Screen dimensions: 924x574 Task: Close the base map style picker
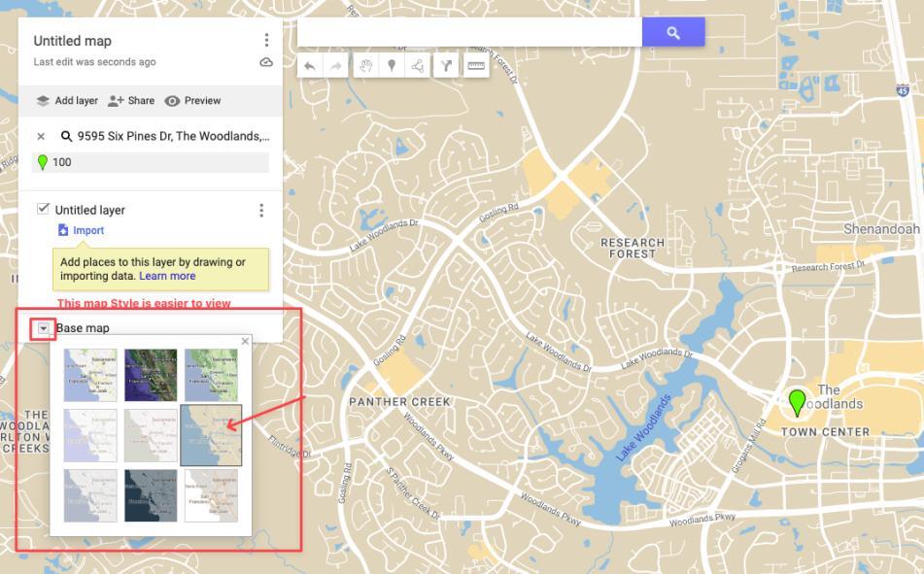pos(245,341)
